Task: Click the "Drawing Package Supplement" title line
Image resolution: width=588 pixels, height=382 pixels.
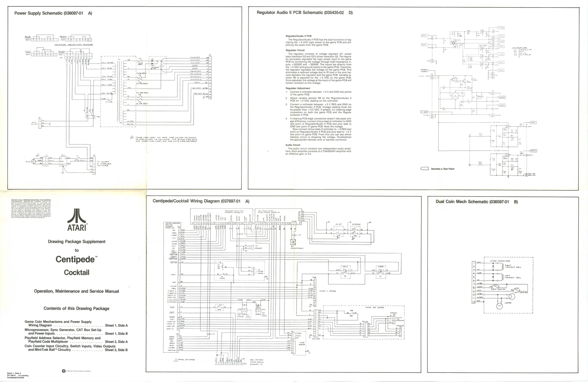Action: [77, 241]
